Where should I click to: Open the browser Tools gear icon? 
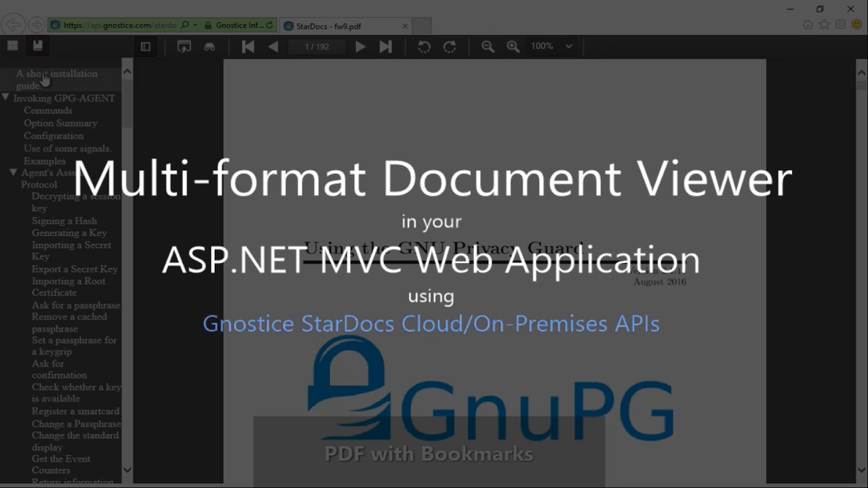point(840,24)
